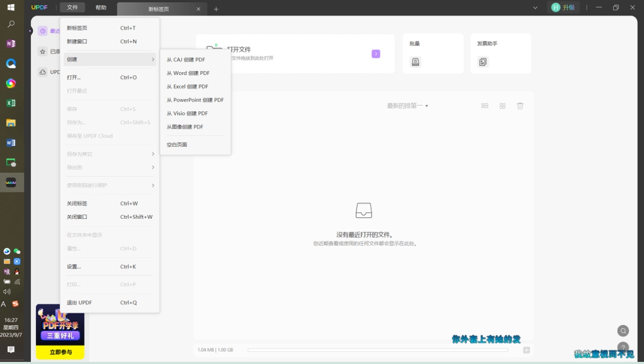The height and width of the screenshot is (364, 644).
Task: Open the search icon at bottom right
Action: click(623, 331)
